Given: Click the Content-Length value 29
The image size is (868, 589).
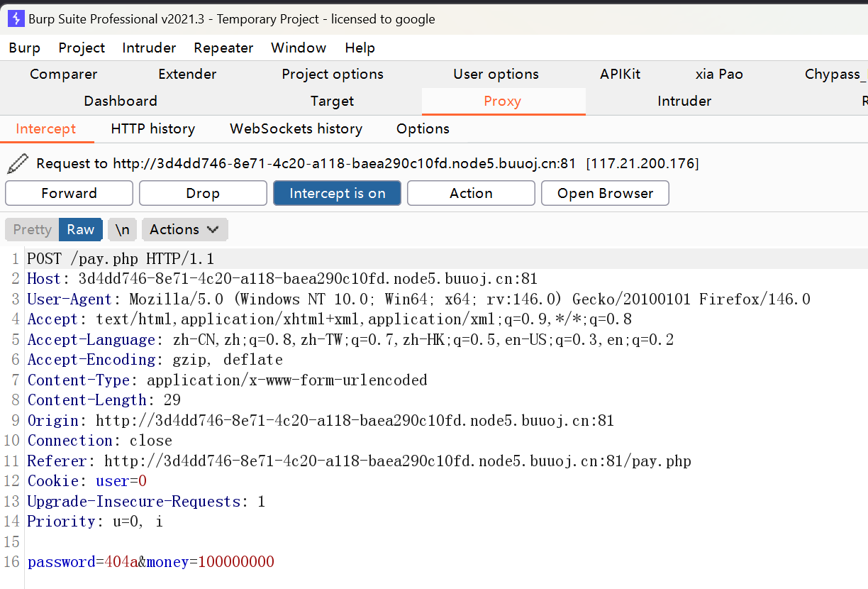Looking at the screenshot, I should (x=172, y=400).
